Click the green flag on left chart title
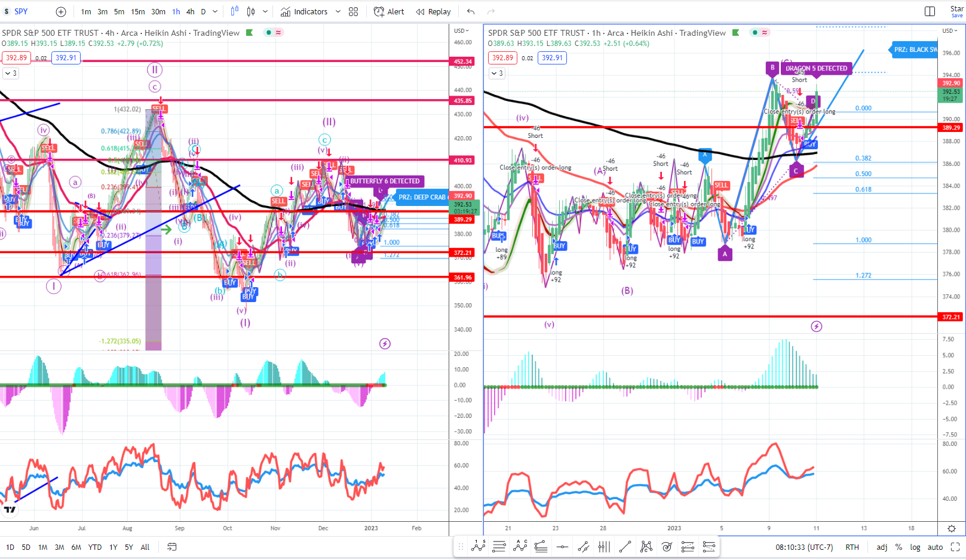The height and width of the screenshot is (560, 966). (x=250, y=33)
